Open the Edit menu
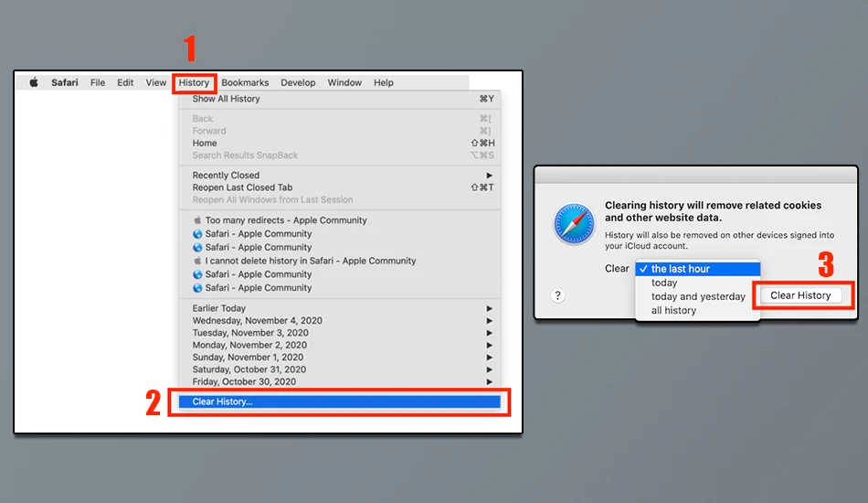This screenshot has width=868, height=503. [125, 82]
